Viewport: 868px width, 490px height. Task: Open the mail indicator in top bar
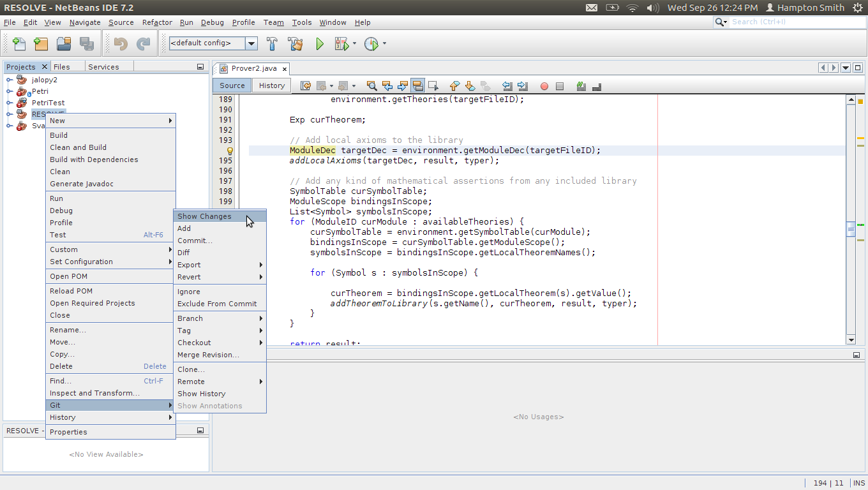coord(592,8)
